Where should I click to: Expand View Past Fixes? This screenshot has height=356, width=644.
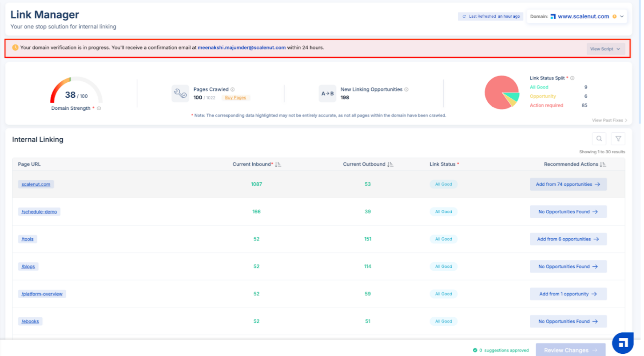pyautogui.click(x=609, y=120)
